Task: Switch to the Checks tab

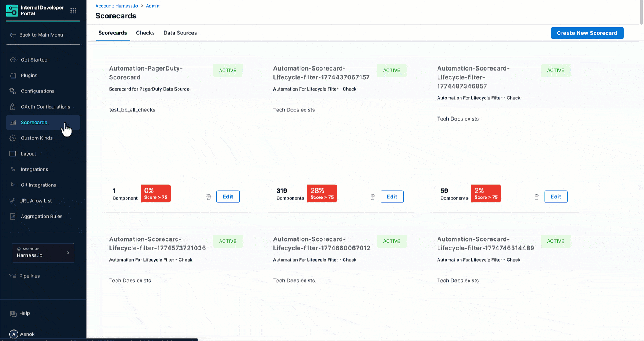Action: 145,33
